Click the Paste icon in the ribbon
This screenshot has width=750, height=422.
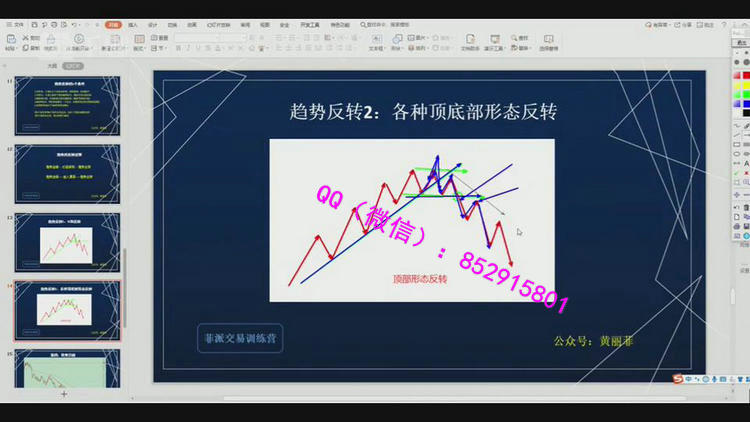click(10, 43)
